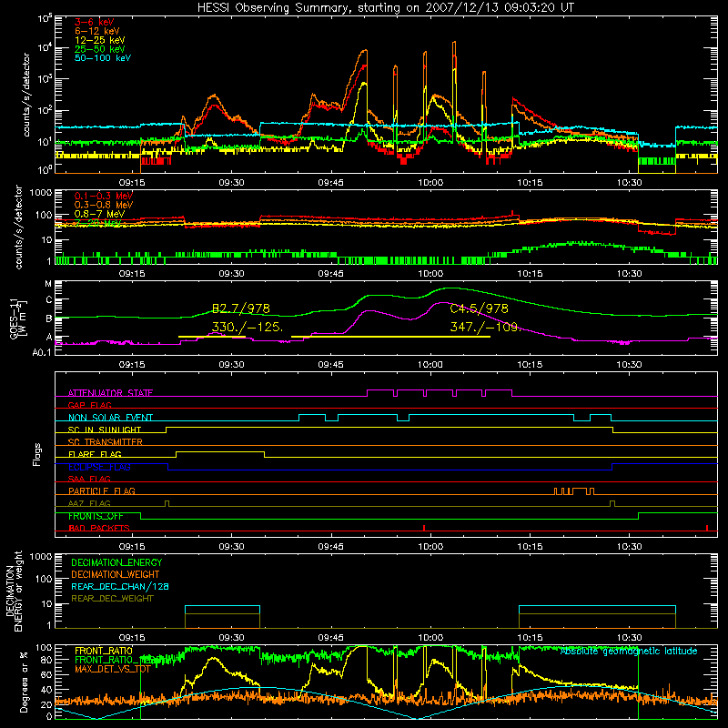
Task: Click the PARTICLE_FLAG pulses near 10:20
Action: point(574,491)
